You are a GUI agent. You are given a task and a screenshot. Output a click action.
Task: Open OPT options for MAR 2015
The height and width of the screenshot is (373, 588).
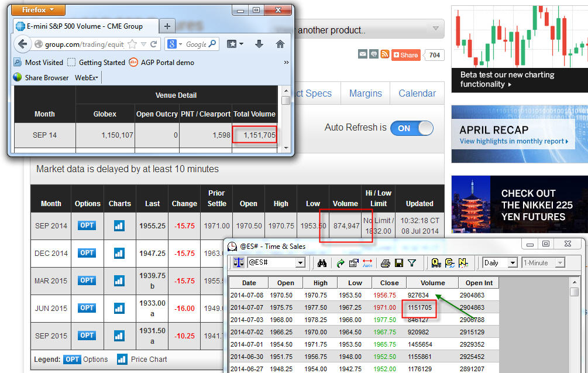pos(87,280)
